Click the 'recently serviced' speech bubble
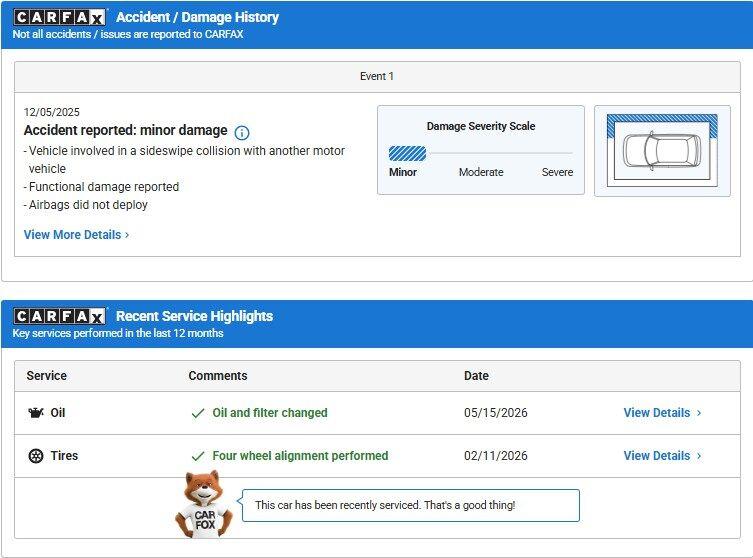This screenshot has height=558, width=753. pos(411,505)
